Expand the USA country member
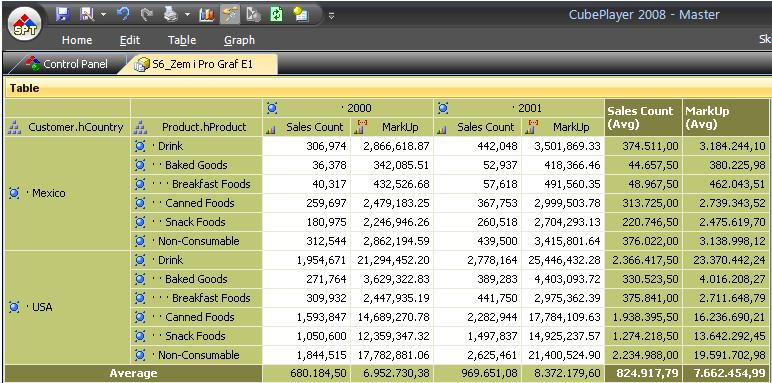772x383 pixels. tap(14, 307)
